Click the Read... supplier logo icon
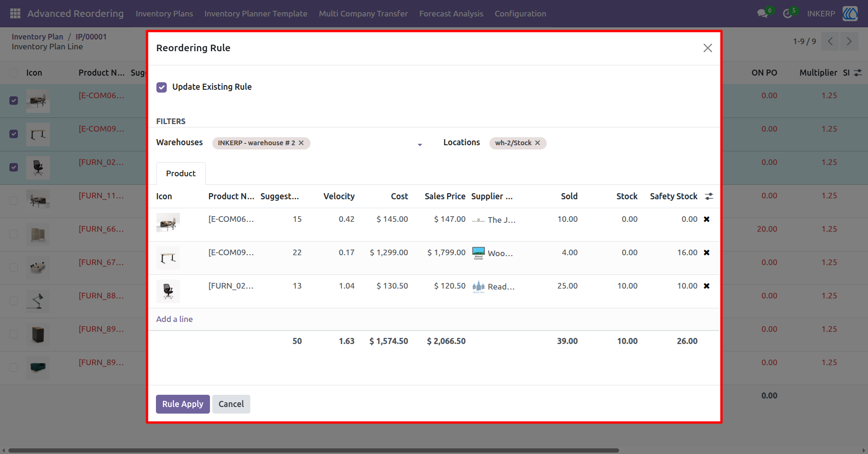The width and height of the screenshot is (868, 454). [x=478, y=287]
